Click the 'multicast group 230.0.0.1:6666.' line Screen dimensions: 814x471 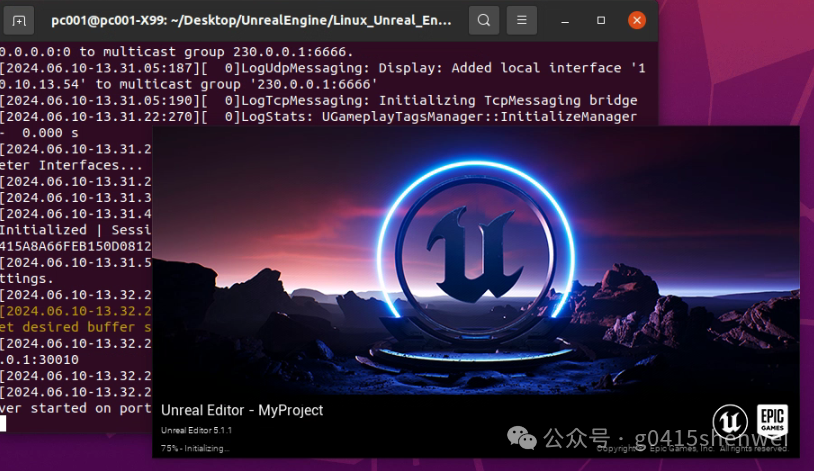tap(177, 52)
